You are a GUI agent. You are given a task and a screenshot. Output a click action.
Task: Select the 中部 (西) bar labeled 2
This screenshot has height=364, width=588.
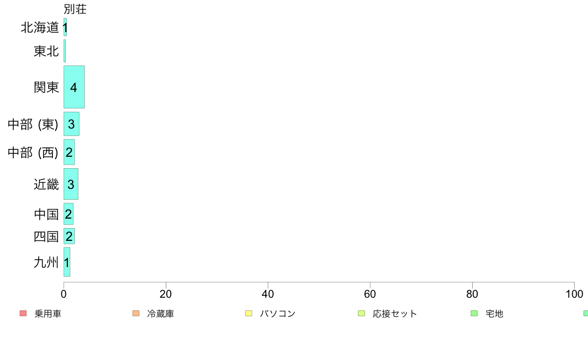[69, 152]
